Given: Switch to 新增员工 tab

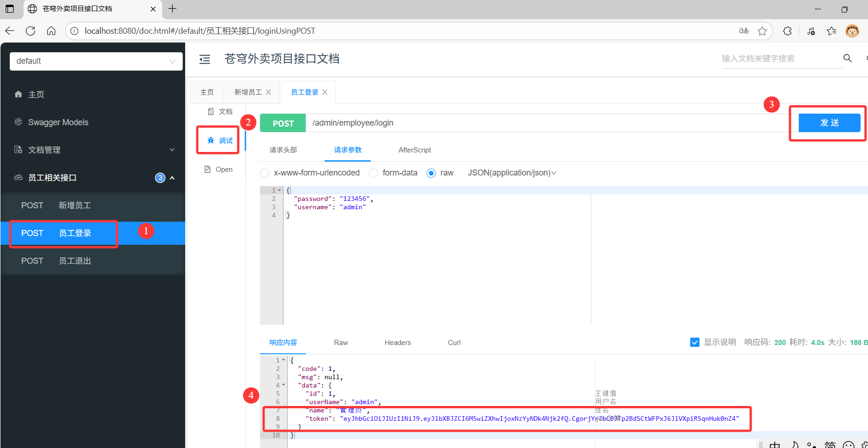Looking at the screenshot, I should 248,92.
